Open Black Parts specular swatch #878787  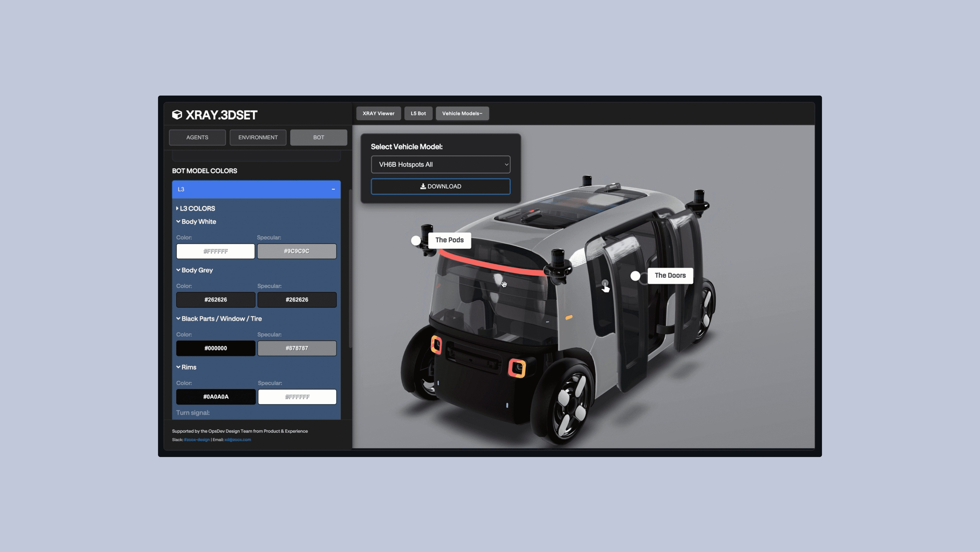coord(297,348)
